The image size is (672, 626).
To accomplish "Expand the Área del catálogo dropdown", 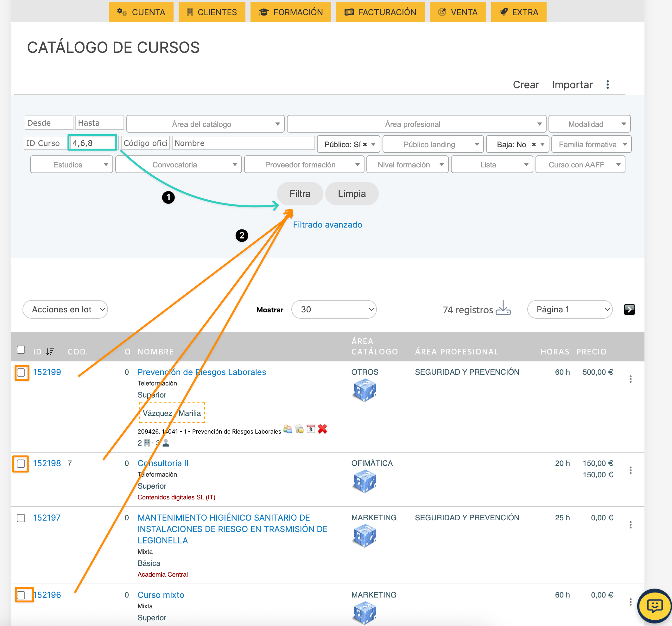I will [x=205, y=124].
